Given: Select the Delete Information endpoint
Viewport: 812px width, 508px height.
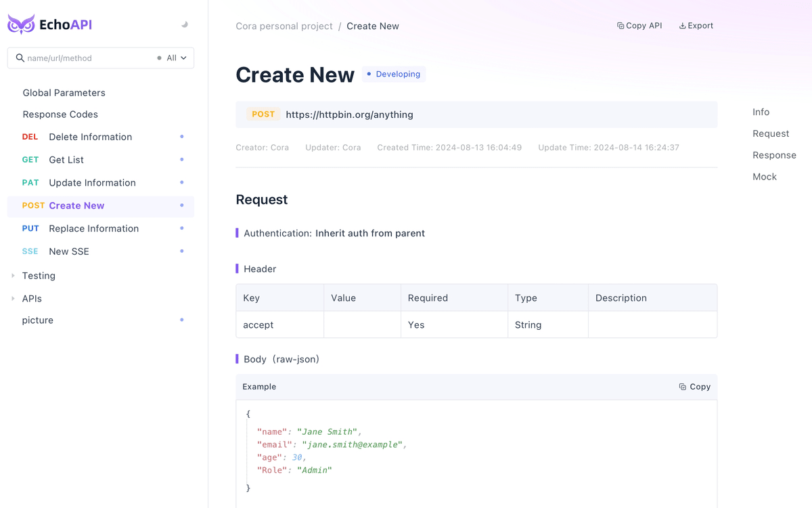Looking at the screenshot, I should [x=100, y=137].
